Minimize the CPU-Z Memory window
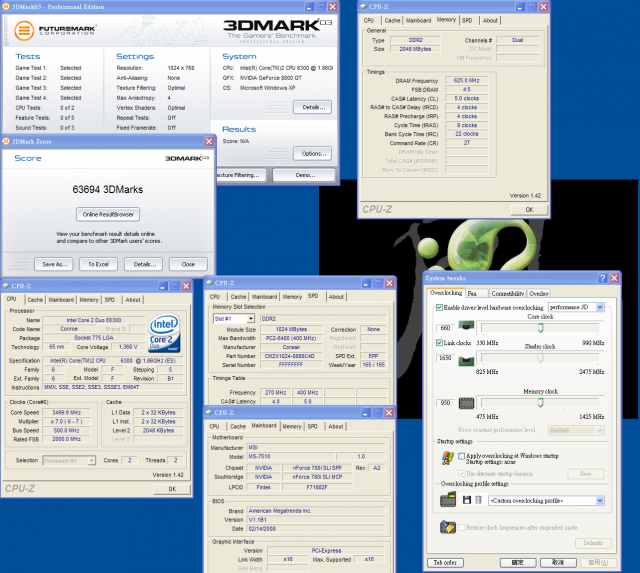 520,7
